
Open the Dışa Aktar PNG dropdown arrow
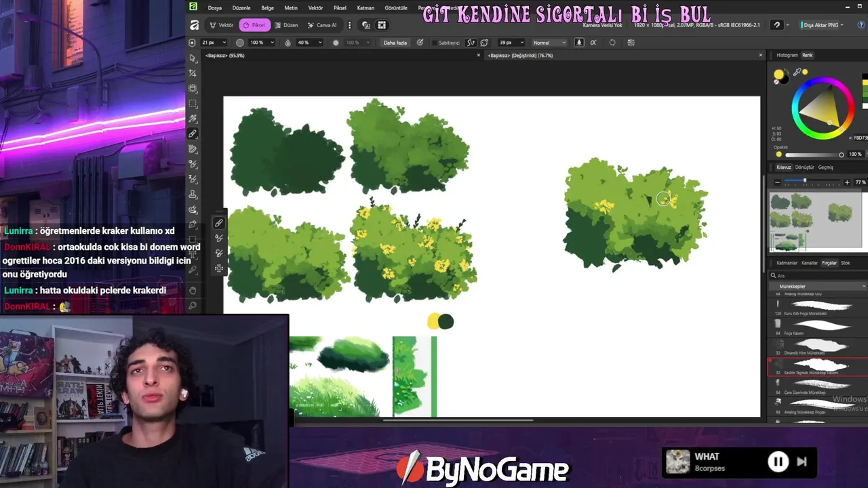842,25
